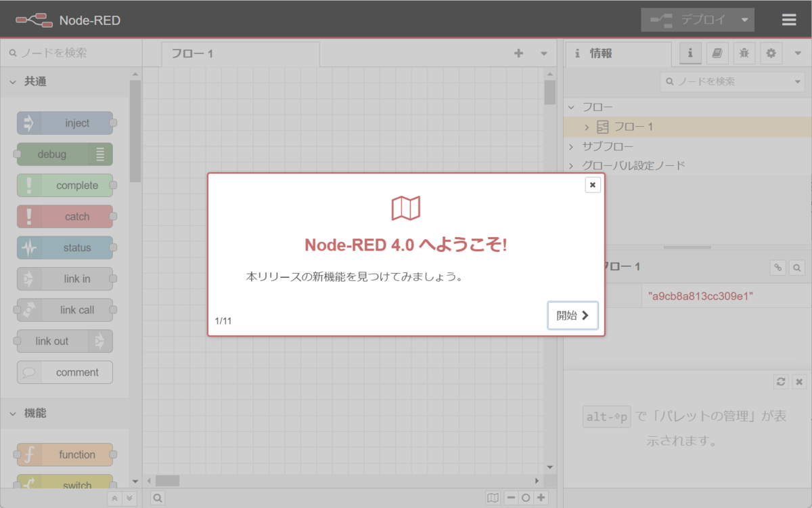812x508 pixels.
Task: Select the debug node in palette
Action: point(65,154)
